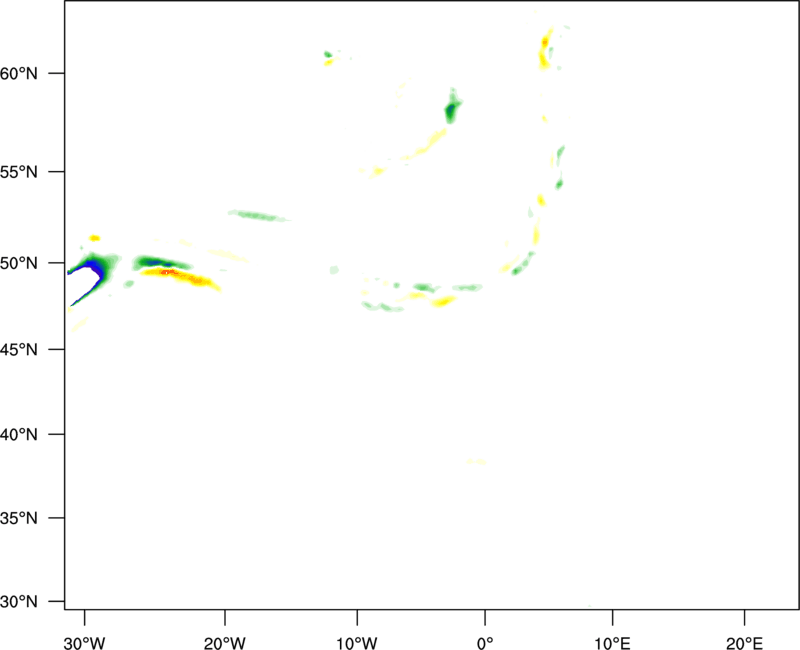Click the 20°E longitude label
Viewport: 800px width, 650px height.
pos(744,643)
